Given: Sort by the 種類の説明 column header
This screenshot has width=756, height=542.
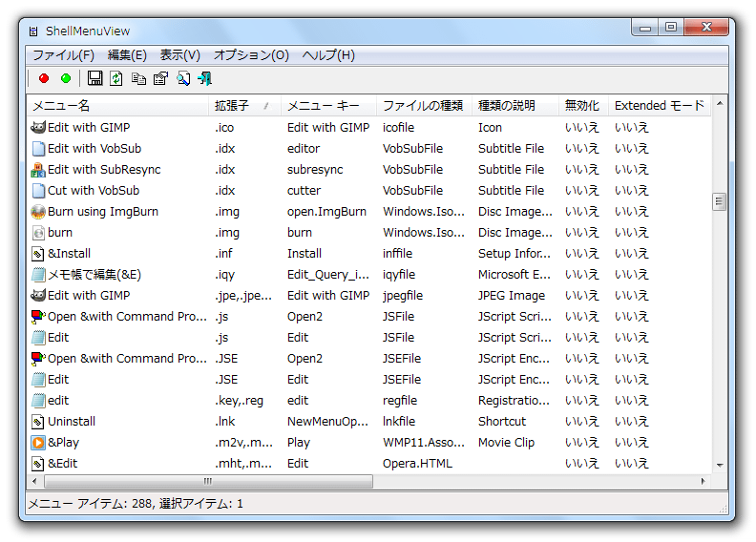Looking at the screenshot, I should point(515,106).
